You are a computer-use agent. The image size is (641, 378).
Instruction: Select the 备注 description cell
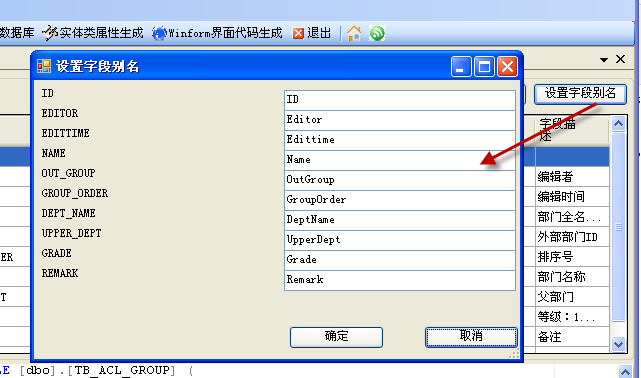tap(572, 337)
